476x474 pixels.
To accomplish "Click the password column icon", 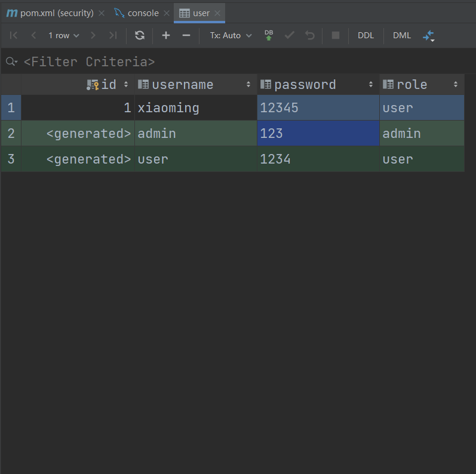I will 266,84.
